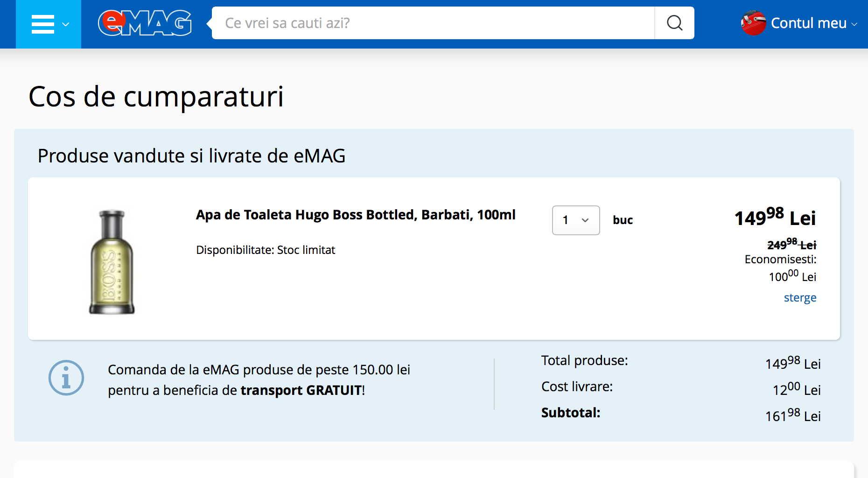Click the magnifier search button
Screen dimensions: 868x478
tap(674, 23)
